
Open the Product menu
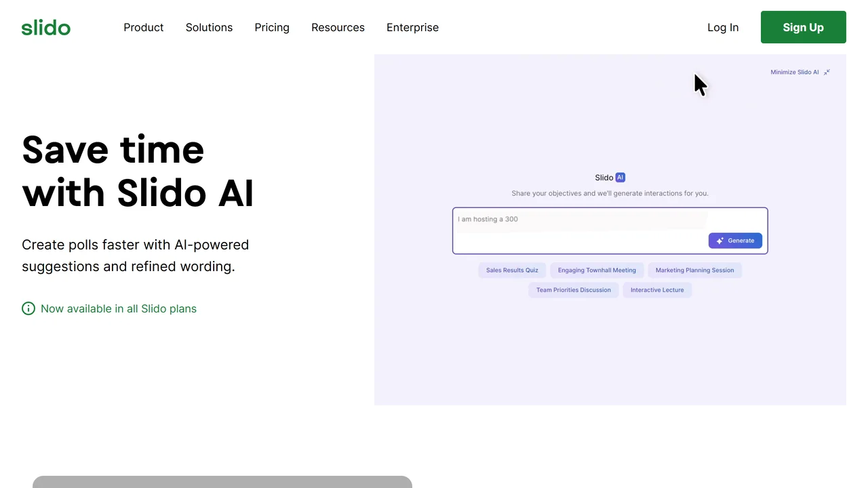click(x=144, y=27)
